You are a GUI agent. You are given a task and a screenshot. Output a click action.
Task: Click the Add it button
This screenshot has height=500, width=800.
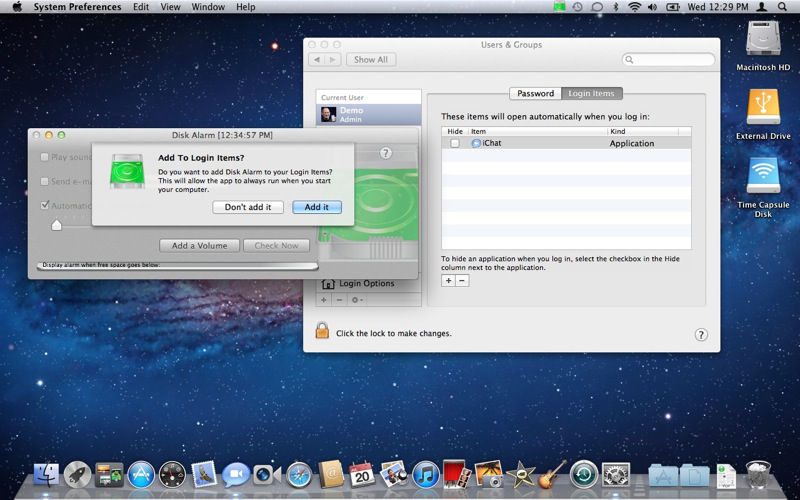point(317,207)
